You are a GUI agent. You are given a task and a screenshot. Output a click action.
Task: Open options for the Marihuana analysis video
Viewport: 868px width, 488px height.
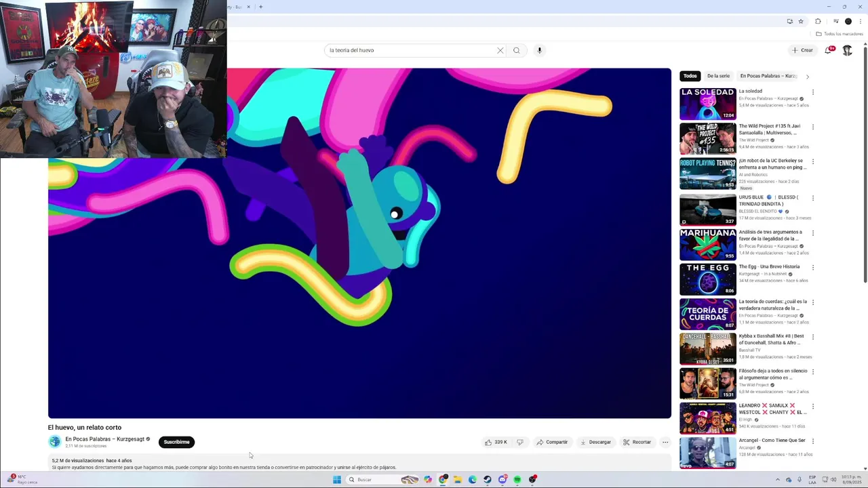[x=812, y=233]
